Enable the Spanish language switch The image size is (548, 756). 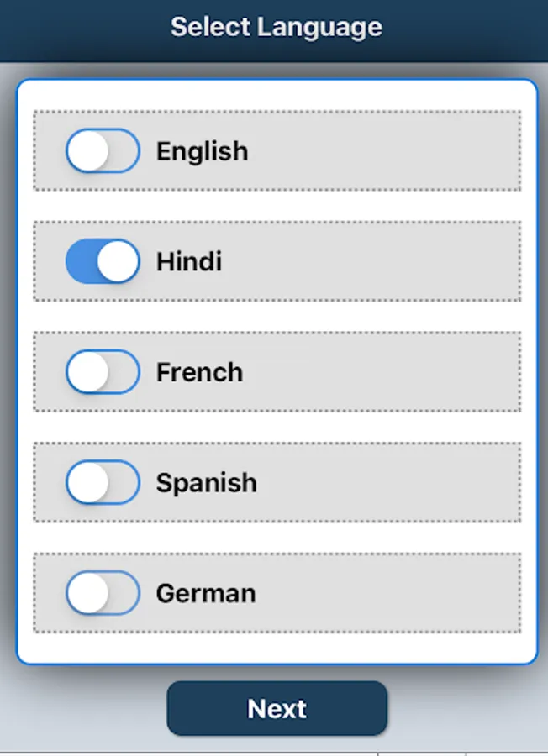pyautogui.click(x=103, y=483)
